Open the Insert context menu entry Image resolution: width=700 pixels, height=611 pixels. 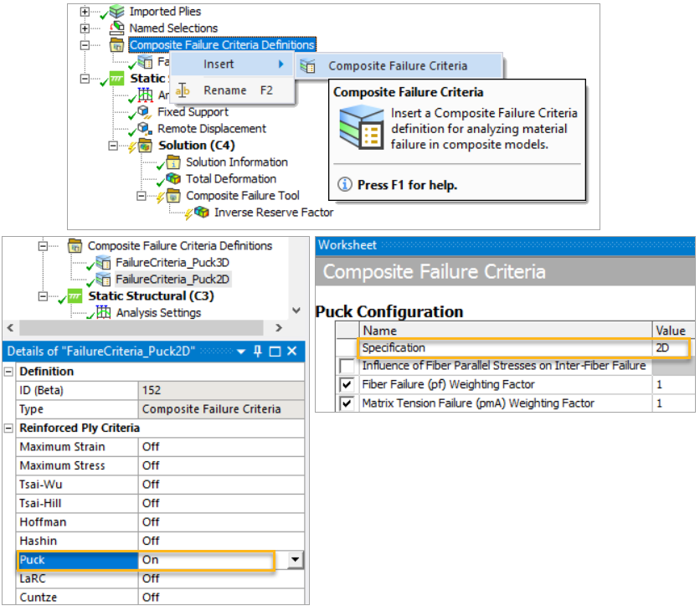[x=233, y=64]
